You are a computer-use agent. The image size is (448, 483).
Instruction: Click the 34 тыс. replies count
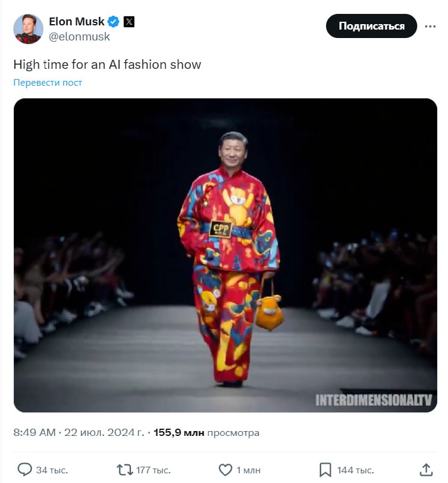tap(52, 470)
